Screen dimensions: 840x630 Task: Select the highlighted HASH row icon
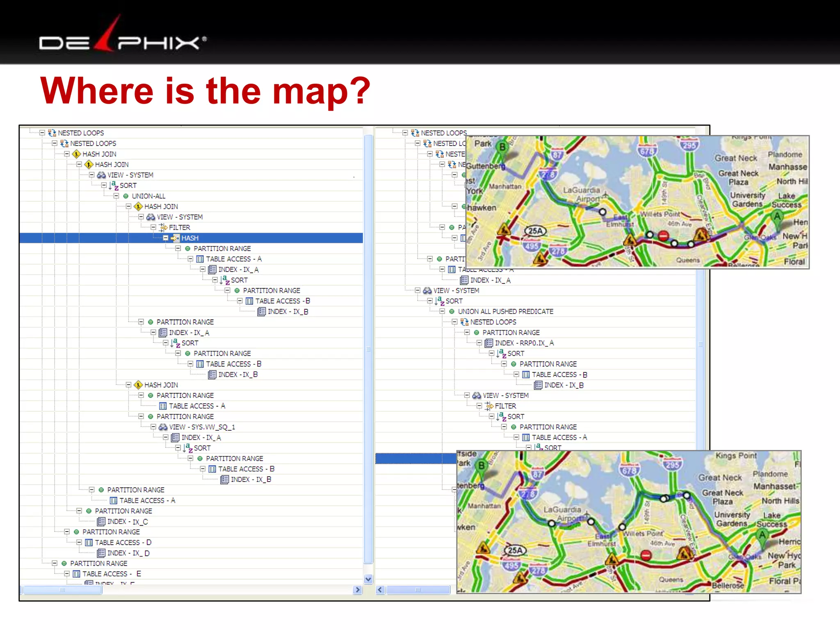click(x=175, y=238)
